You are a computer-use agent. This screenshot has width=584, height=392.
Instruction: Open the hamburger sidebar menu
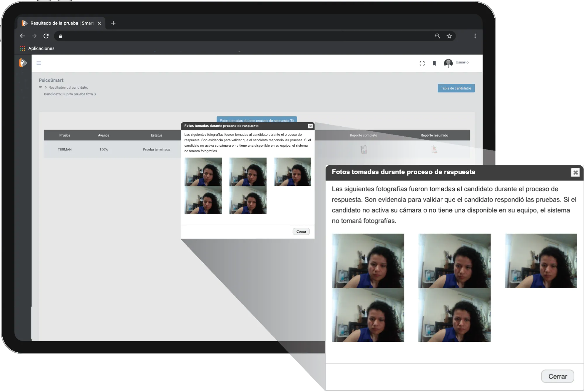click(x=39, y=63)
